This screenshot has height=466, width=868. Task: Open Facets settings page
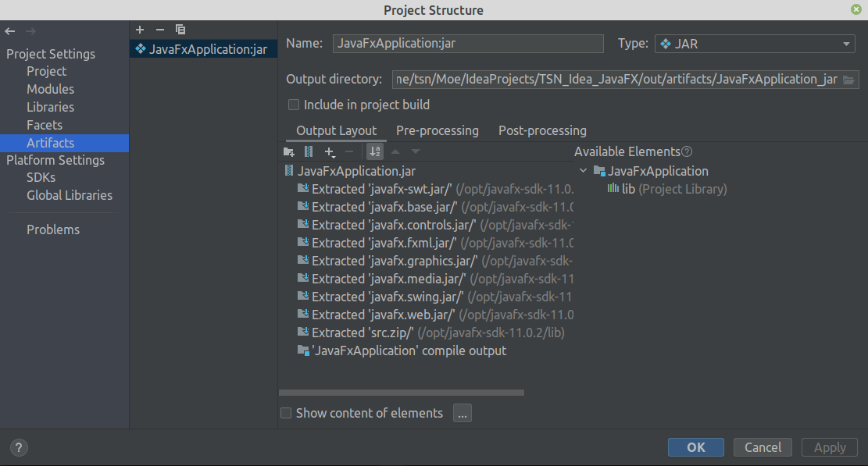(45, 125)
